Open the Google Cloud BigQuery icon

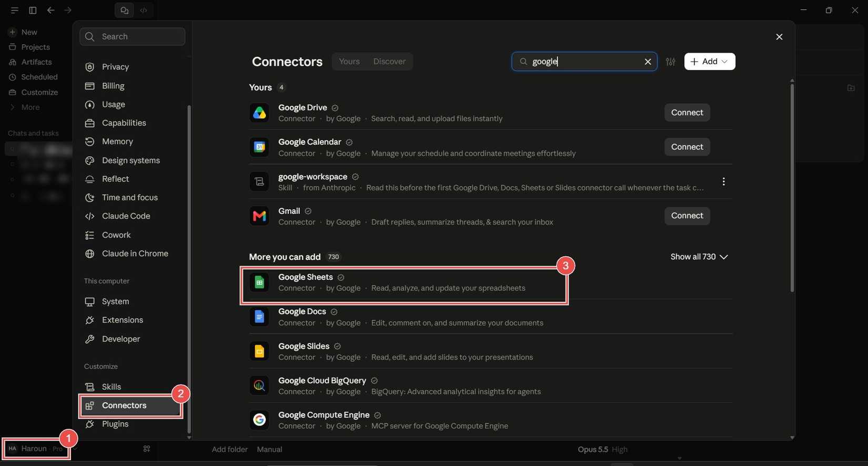click(x=259, y=386)
